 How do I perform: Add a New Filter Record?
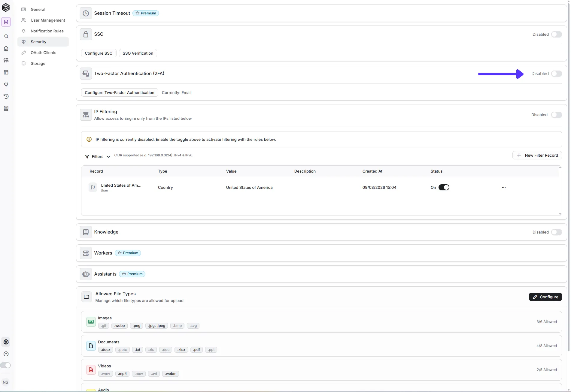[537, 155]
